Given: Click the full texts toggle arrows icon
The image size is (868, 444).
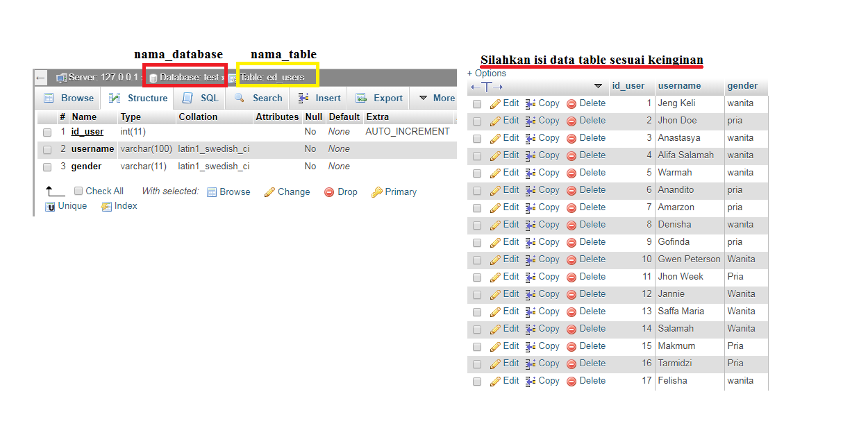Looking at the screenshot, I should (487, 87).
